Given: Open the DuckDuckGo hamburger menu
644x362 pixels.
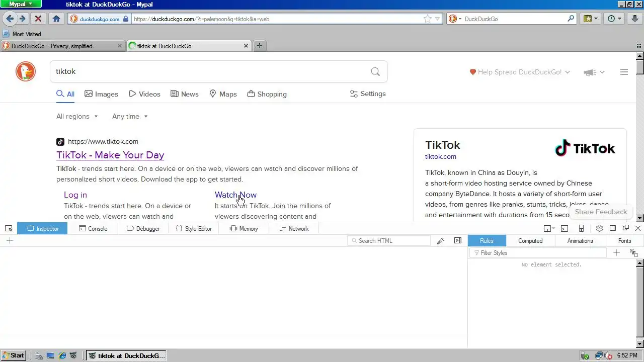Looking at the screenshot, I should tap(624, 72).
